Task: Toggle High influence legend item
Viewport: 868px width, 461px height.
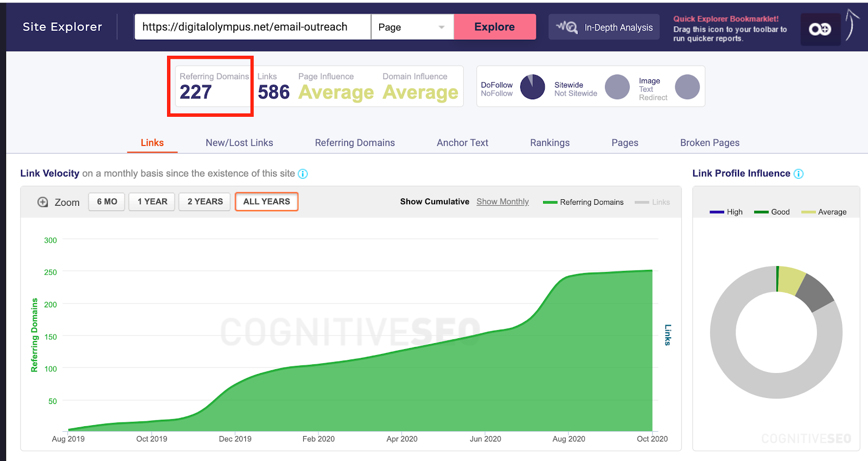Action: [x=726, y=212]
